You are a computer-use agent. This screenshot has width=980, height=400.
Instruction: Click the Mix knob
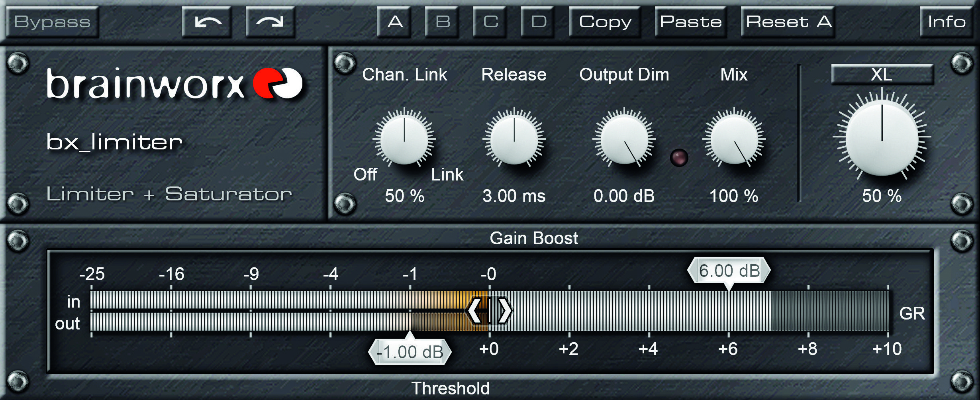point(734,139)
